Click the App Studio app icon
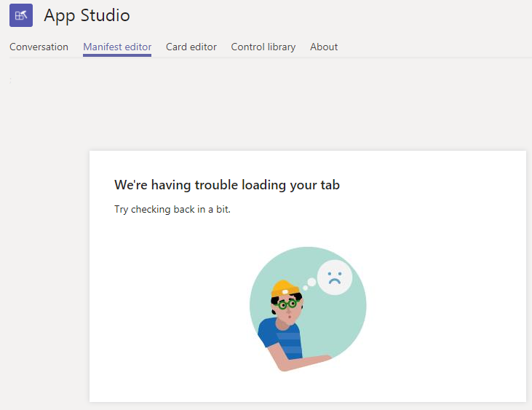 pyautogui.click(x=21, y=15)
